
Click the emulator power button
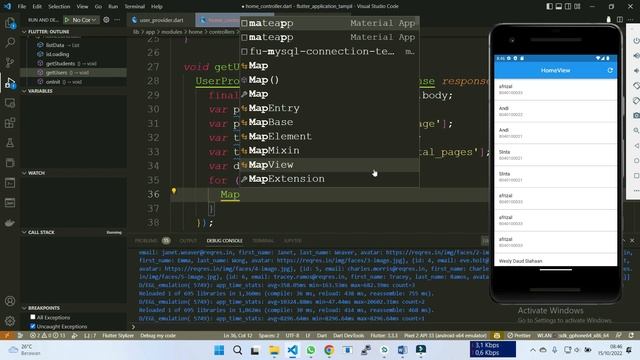pyautogui.click(x=636, y=41)
